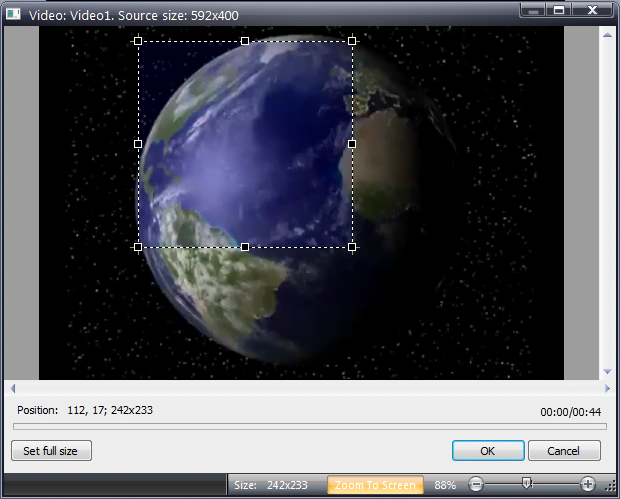Viewport: 620px width, 499px height.
Task: Click the bottom-left crop handle
Action: click(138, 247)
